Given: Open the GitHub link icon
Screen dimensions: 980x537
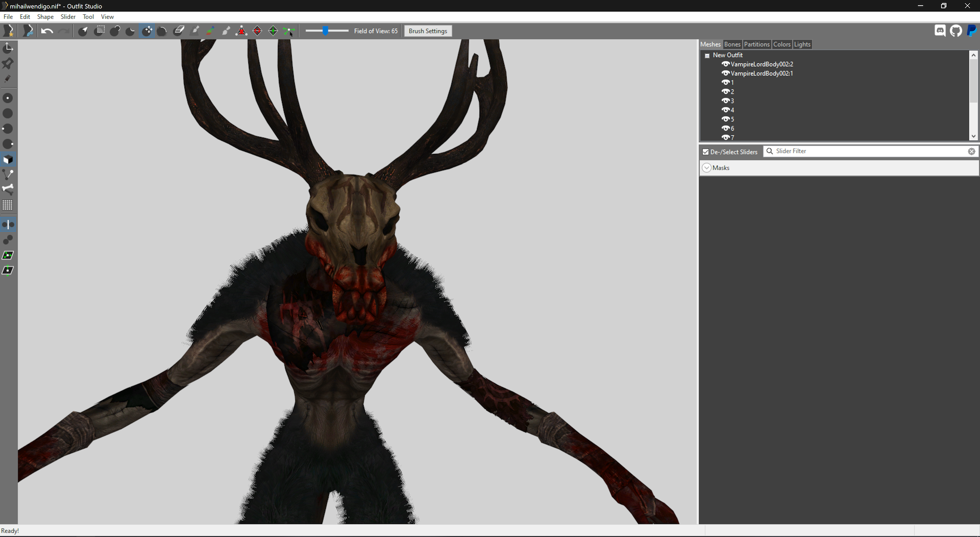Looking at the screenshot, I should point(956,31).
